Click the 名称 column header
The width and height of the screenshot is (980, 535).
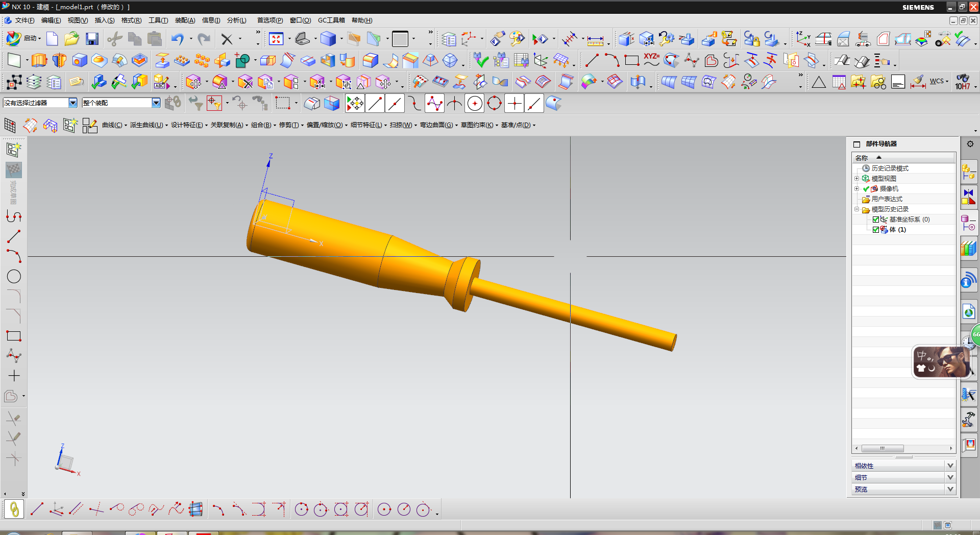903,158
